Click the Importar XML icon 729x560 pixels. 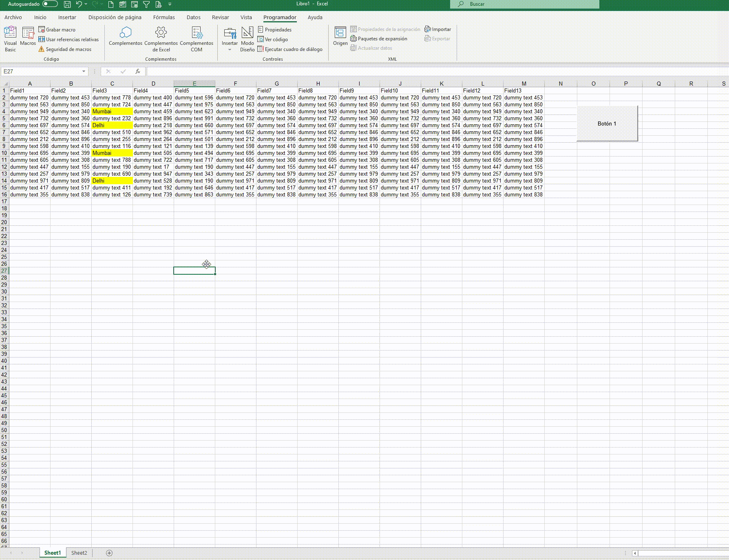point(438,29)
